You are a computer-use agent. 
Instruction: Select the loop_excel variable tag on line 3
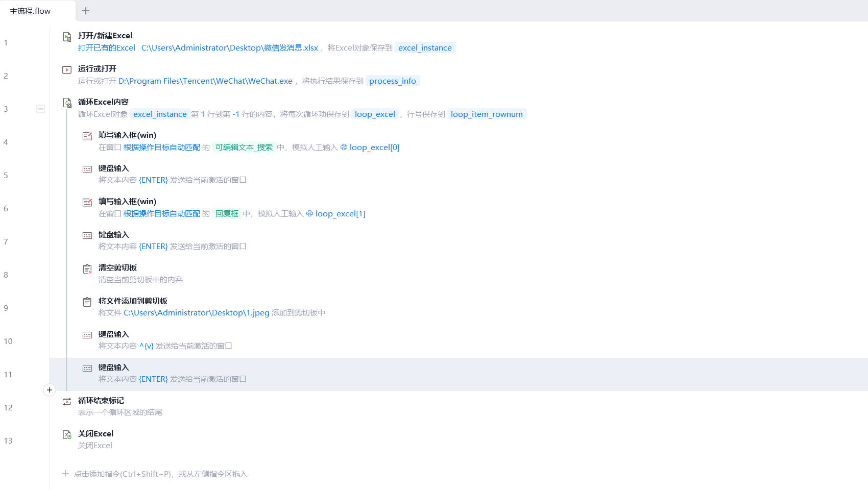click(x=375, y=114)
